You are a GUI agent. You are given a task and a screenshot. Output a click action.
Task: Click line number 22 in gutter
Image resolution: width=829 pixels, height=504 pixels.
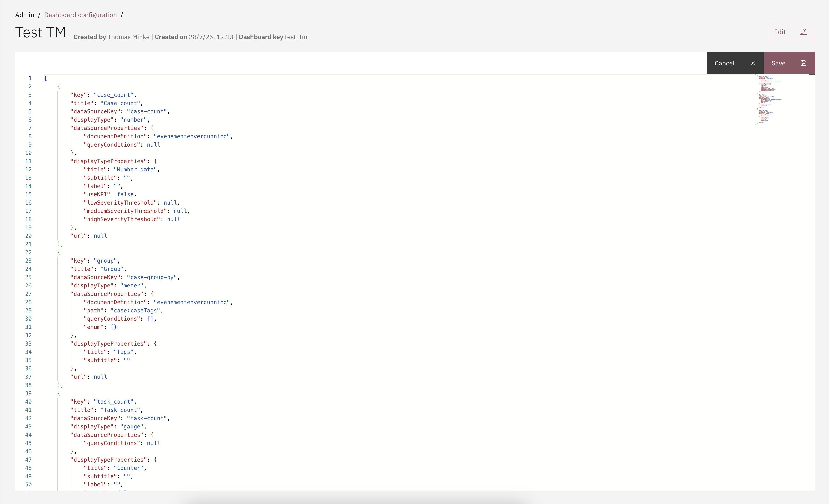pyautogui.click(x=29, y=252)
